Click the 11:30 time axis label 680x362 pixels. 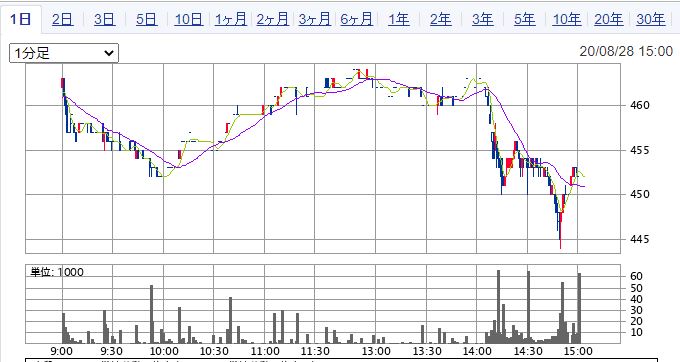tap(315, 351)
